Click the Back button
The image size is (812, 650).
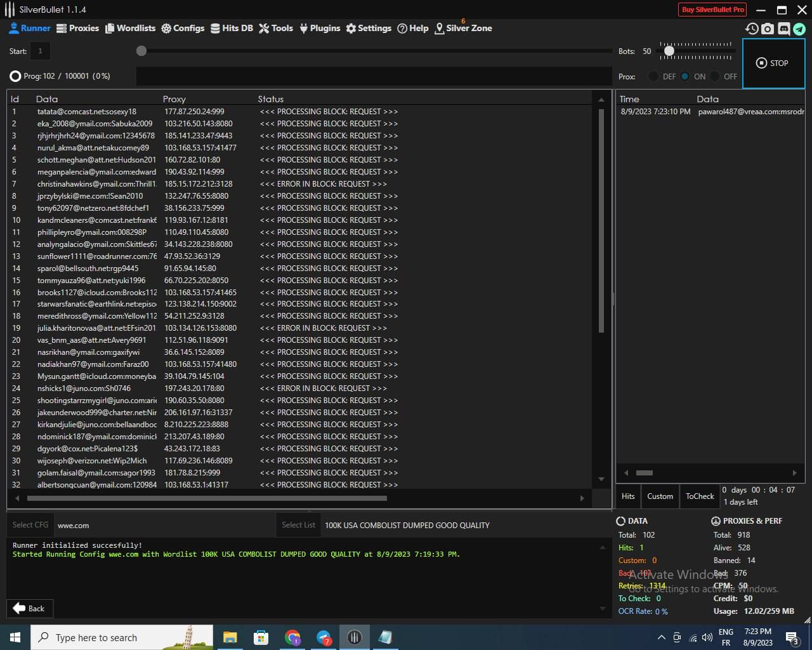[29, 608]
